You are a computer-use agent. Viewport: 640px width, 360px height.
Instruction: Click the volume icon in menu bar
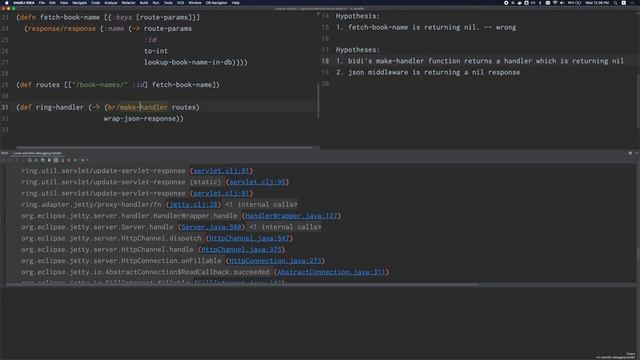point(562,3)
